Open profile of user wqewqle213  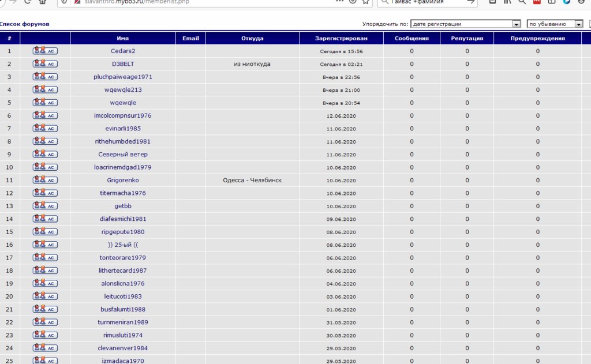click(123, 90)
